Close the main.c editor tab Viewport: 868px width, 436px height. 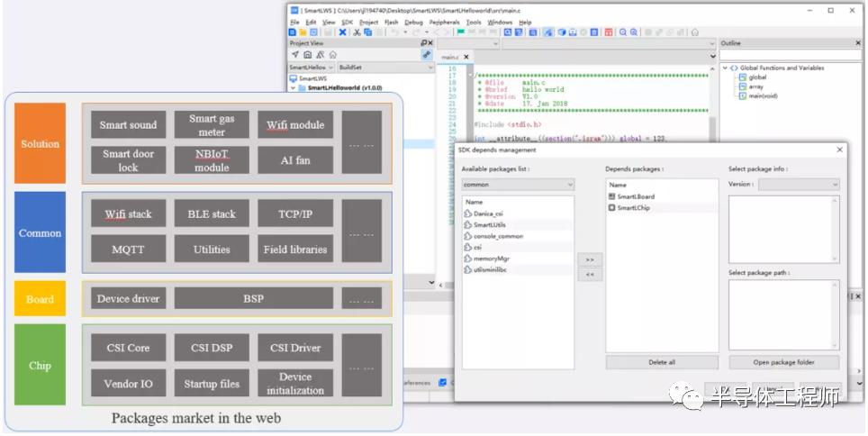pos(466,57)
